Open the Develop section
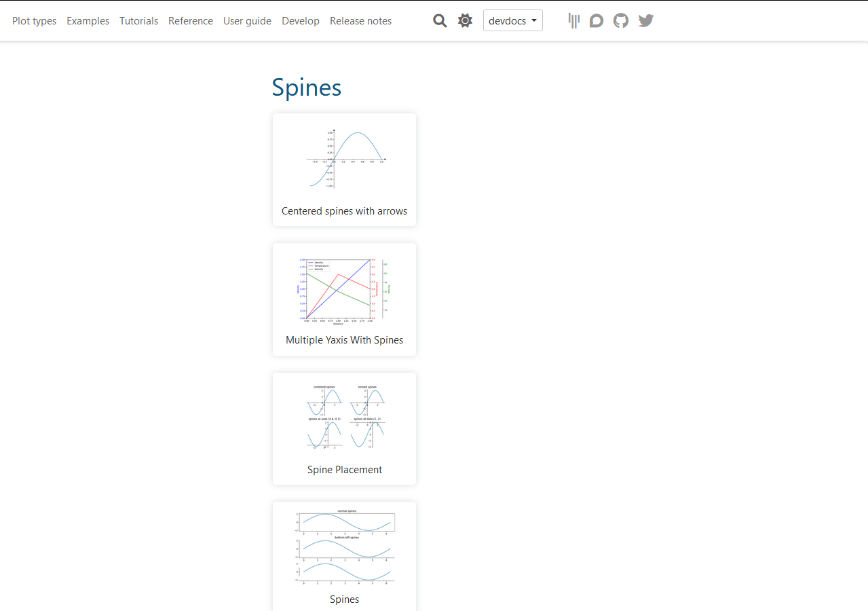This screenshot has height=611, width=868. tap(301, 20)
